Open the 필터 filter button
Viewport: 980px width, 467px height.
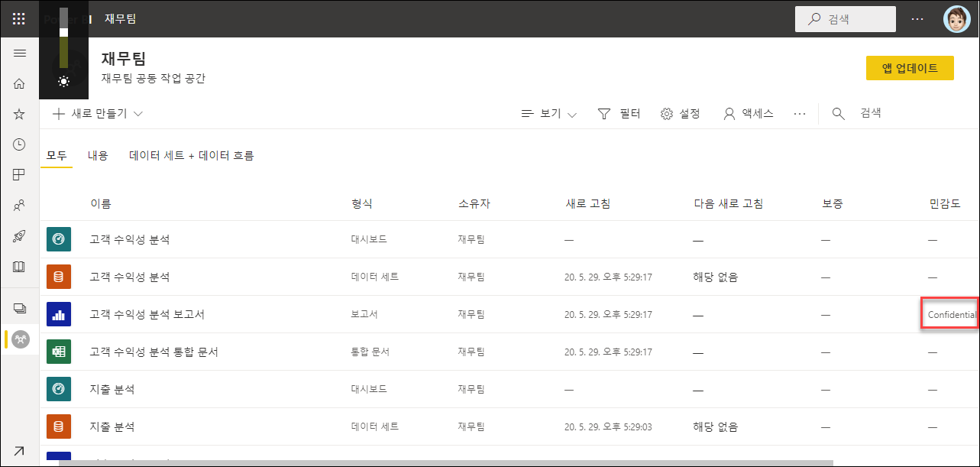point(619,113)
